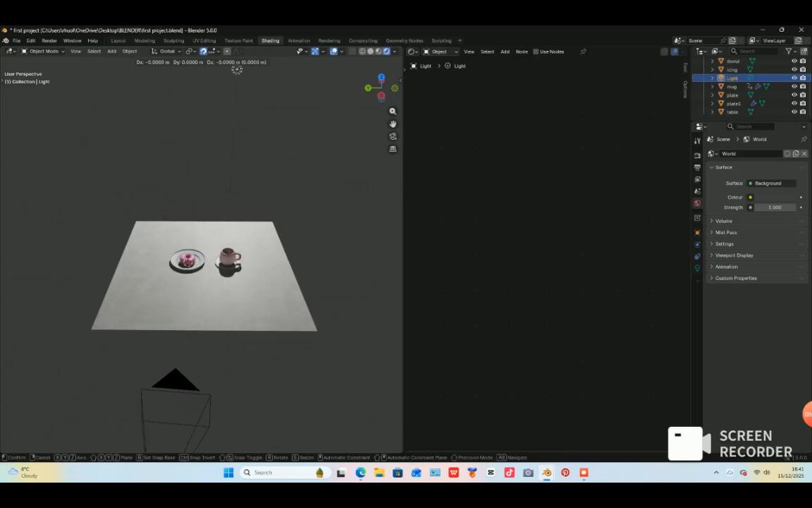Select rendered viewport shading sphere icon
This screenshot has height=508, width=812.
tap(386, 52)
